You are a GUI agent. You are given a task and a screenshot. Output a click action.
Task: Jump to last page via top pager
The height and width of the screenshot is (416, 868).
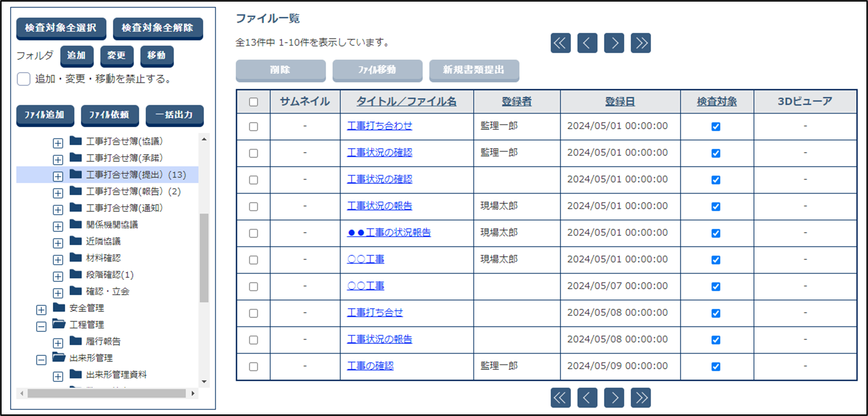[x=641, y=43]
